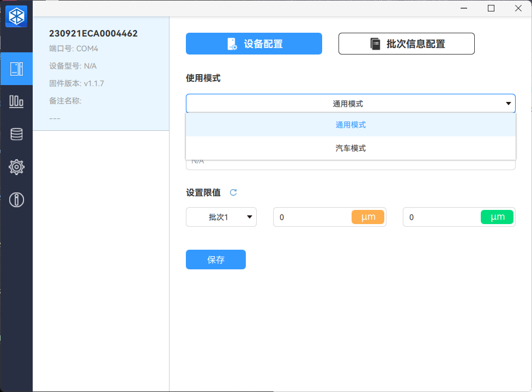Click the 使用模式 heading
The width and height of the screenshot is (532, 392).
(x=203, y=78)
